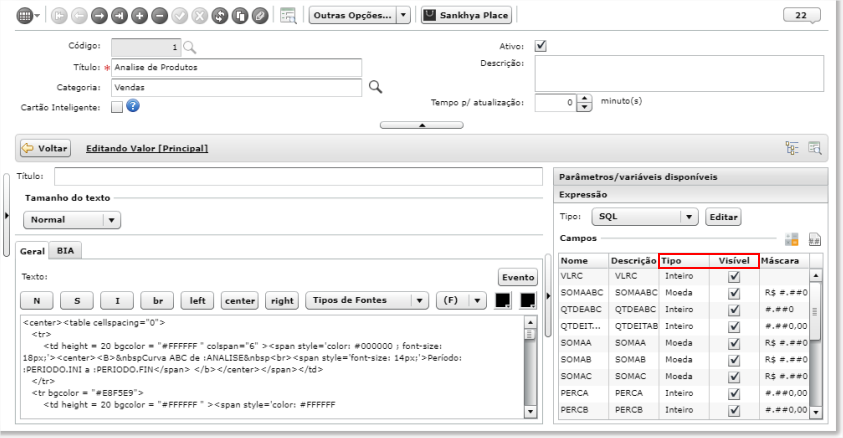843x438 pixels.
Task: Toggle Visível checkbox for SOMAABC row
Action: [x=734, y=293]
